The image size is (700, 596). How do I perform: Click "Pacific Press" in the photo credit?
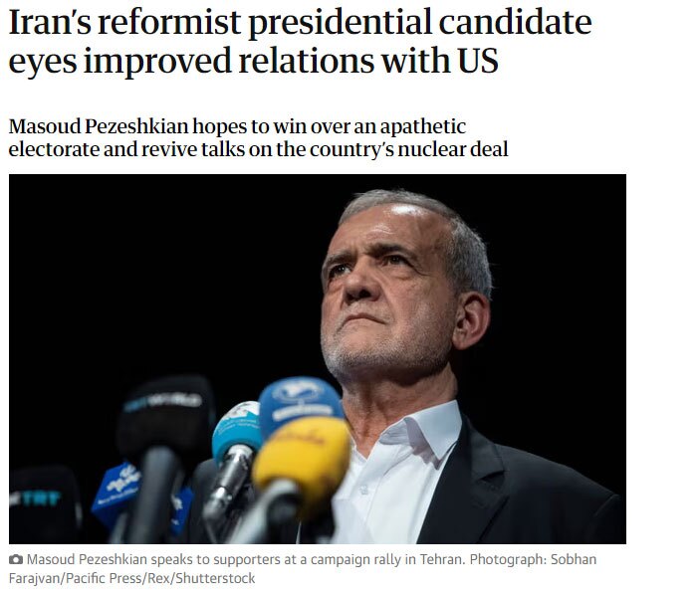click(103, 578)
